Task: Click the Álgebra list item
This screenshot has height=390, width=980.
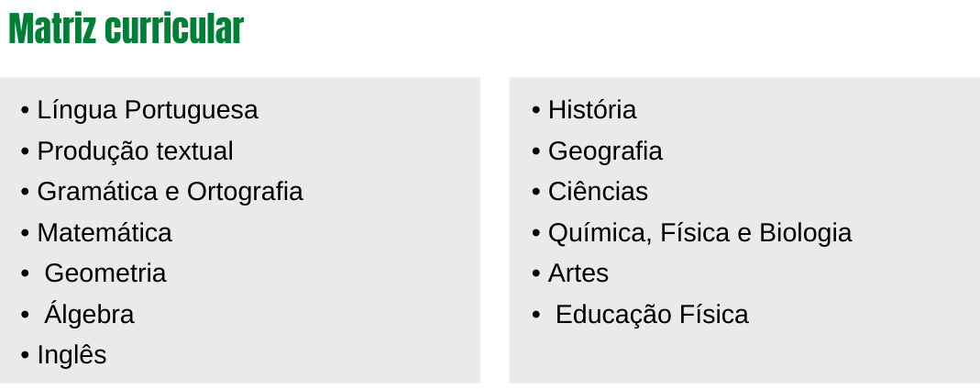Action: pos(89,314)
